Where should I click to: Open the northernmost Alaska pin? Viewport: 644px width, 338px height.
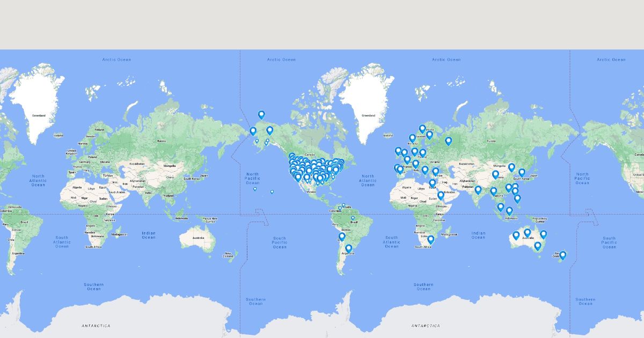pyautogui.click(x=261, y=114)
